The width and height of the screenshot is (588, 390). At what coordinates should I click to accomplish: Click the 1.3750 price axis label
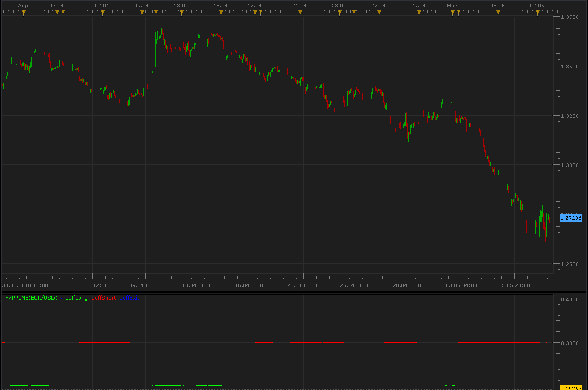(570, 17)
